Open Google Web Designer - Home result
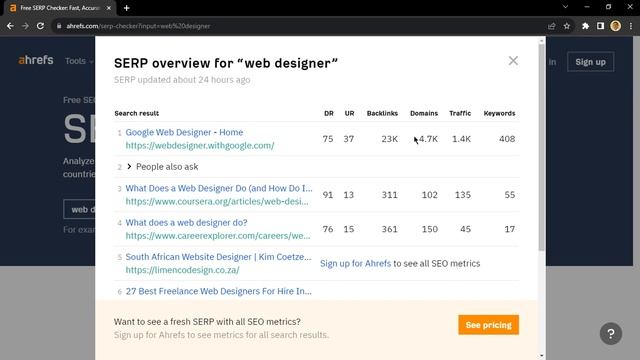 184,132
